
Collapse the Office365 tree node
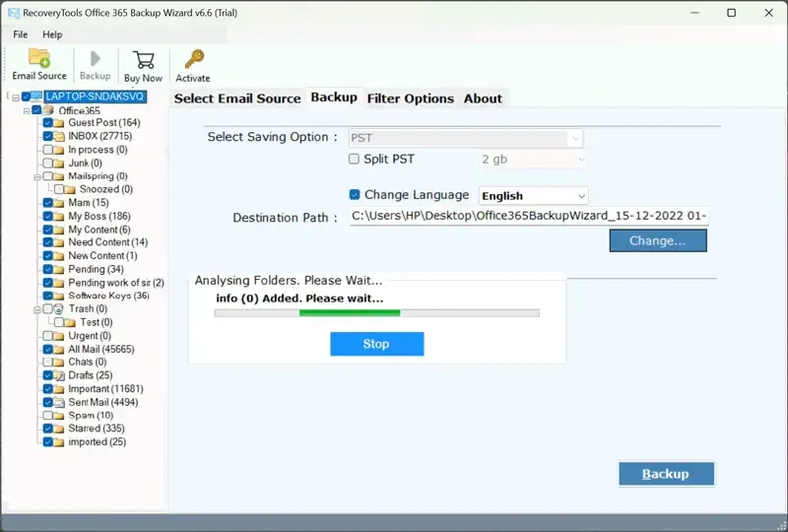coord(25,110)
